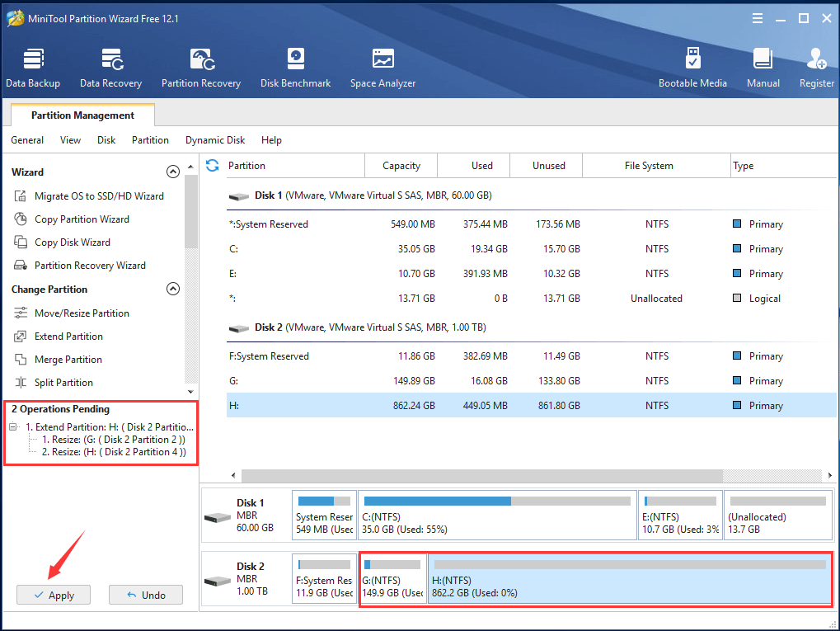
Task: Click the Copy Partition Wizard icon
Action: click(21, 219)
